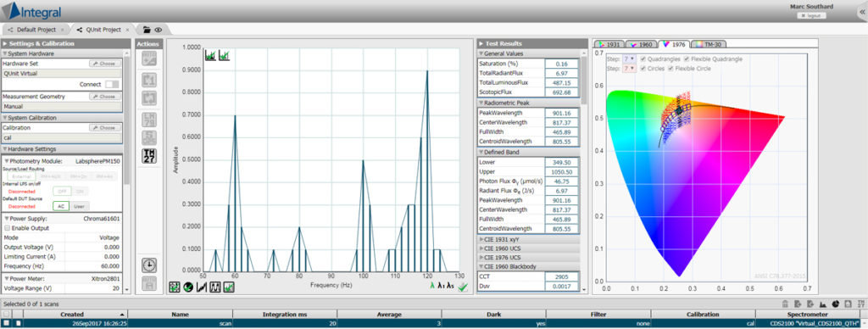Screen dimensions: 868x329
Task: Select AC as default DUT source
Action: [x=61, y=206]
